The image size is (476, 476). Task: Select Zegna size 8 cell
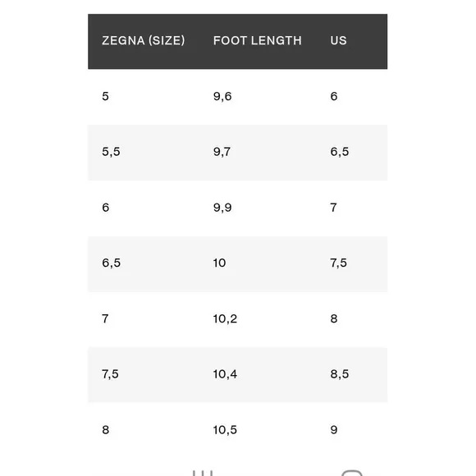click(x=105, y=429)
